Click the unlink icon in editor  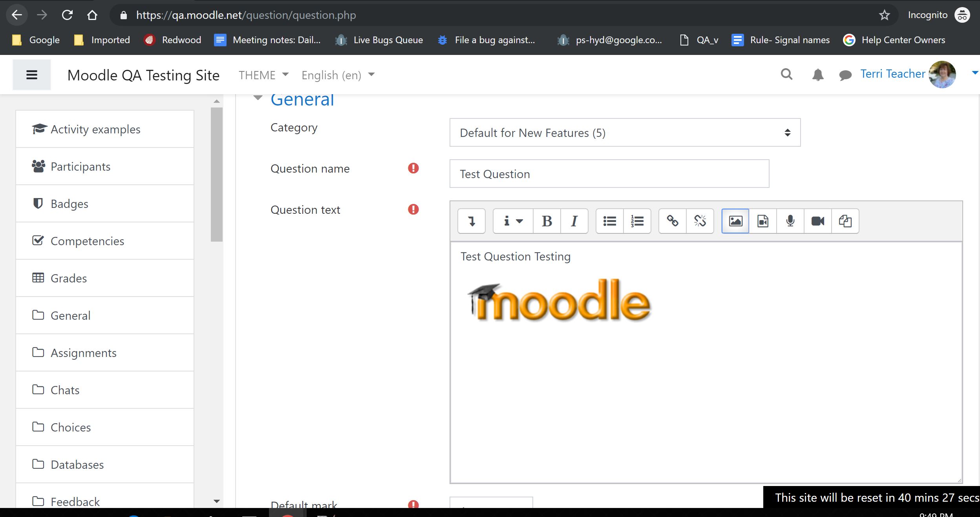pyautogui.click(x=700, y=221)
